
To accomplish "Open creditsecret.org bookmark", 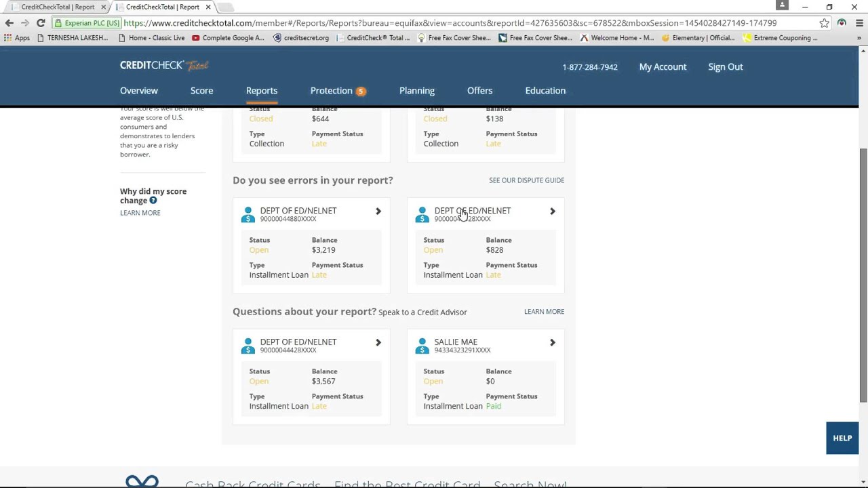I will click(x=300, y=38).
